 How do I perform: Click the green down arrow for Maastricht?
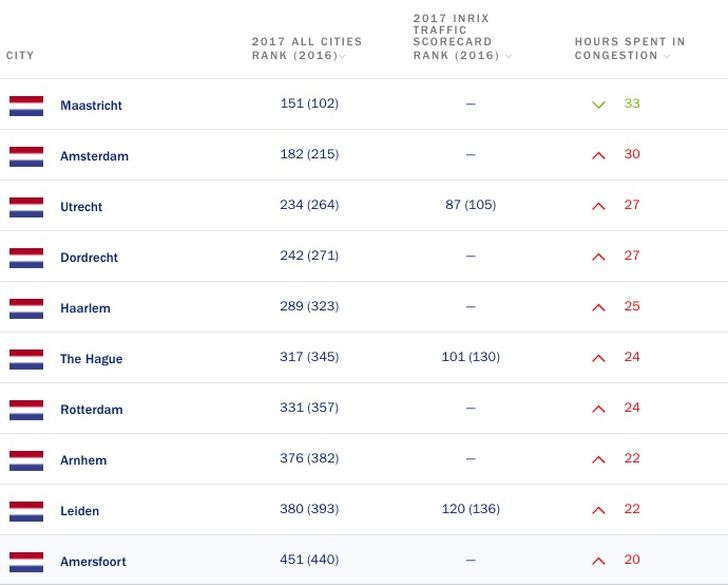599,104
